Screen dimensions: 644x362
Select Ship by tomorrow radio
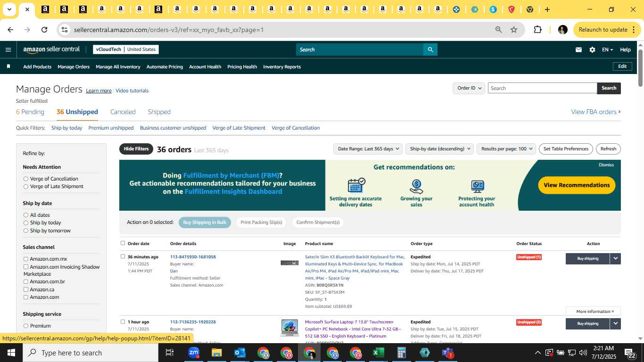26,230
